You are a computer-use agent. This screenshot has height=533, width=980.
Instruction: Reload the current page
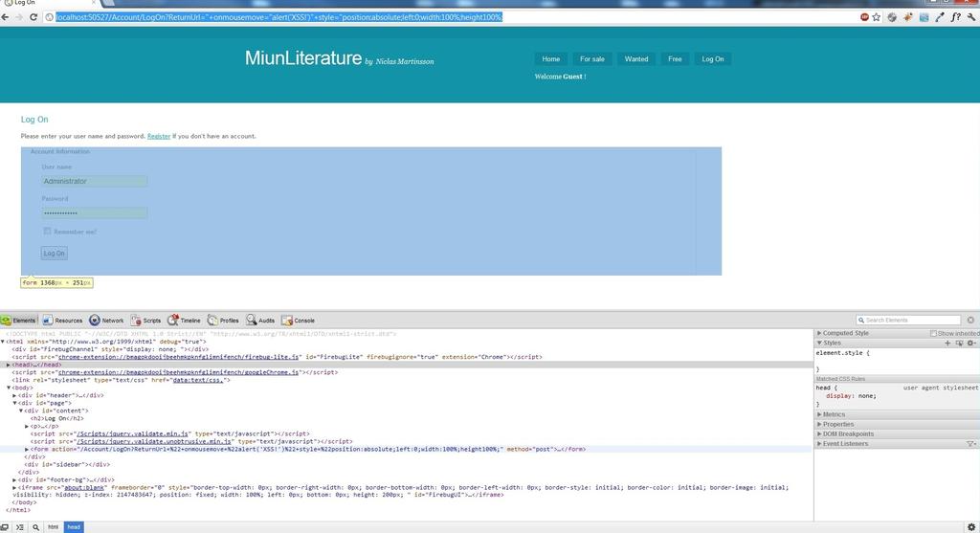click(33, 17)
